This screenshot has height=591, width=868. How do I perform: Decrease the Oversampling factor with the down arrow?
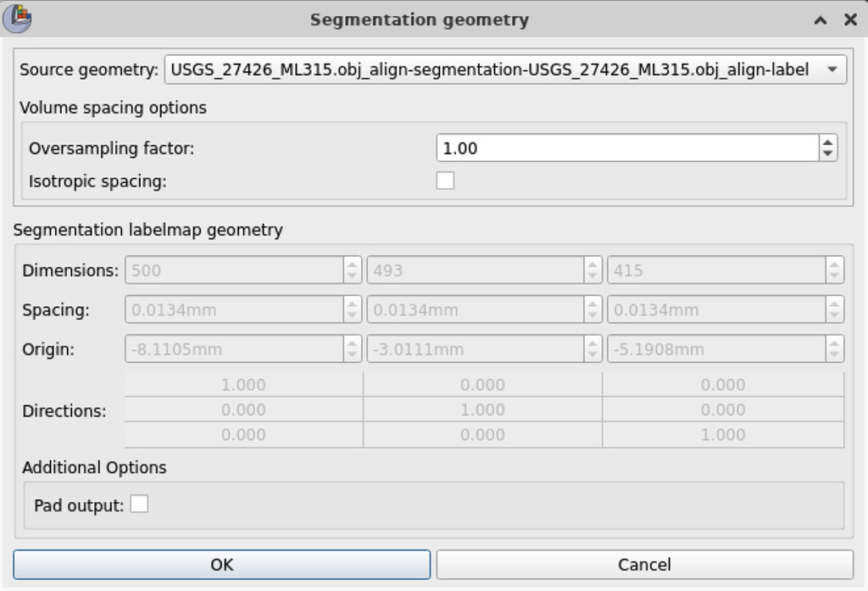click(x=827, y=153)
